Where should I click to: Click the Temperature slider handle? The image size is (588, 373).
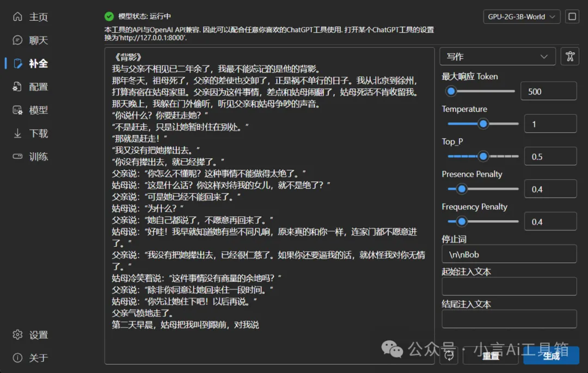coord(483,124)
